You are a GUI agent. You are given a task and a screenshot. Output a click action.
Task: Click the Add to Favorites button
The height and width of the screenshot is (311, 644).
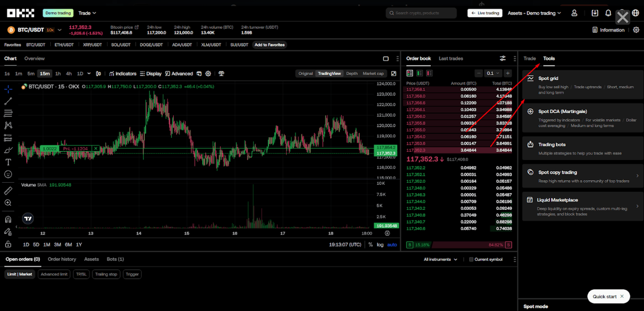point(270,45)
